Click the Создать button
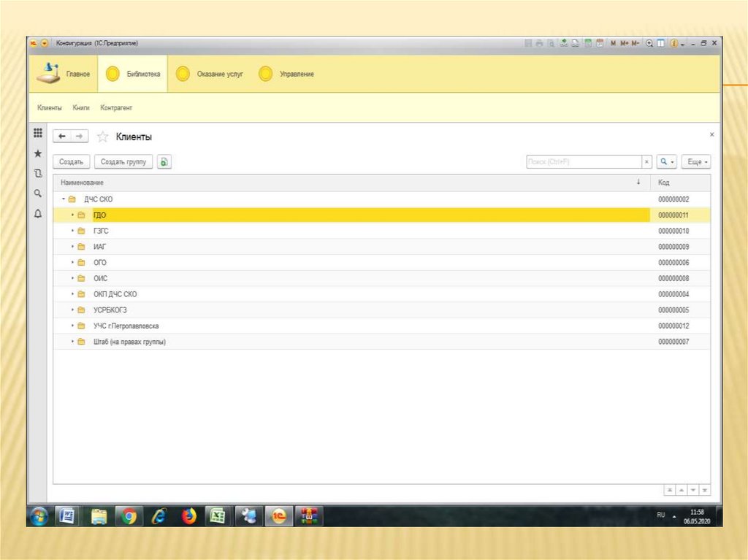The image size is (748, 560). (71, 161)
